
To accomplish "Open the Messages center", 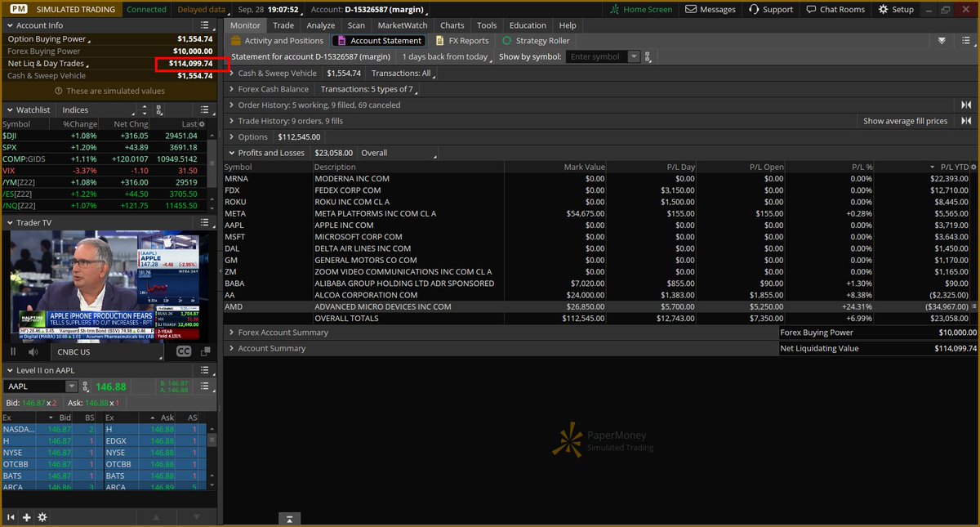I will coord(710,9).
